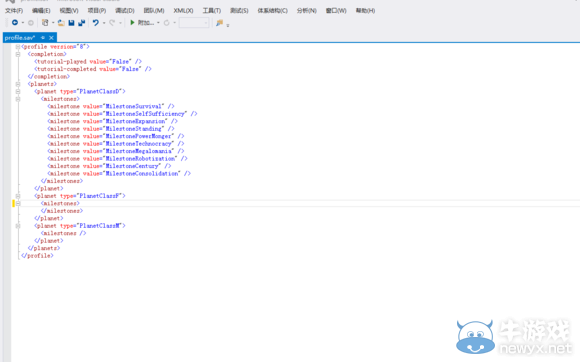This screenshot has width=580, height=362.
Task: Click the MilestoneTechnocracy line
Action: coord(115,143)
